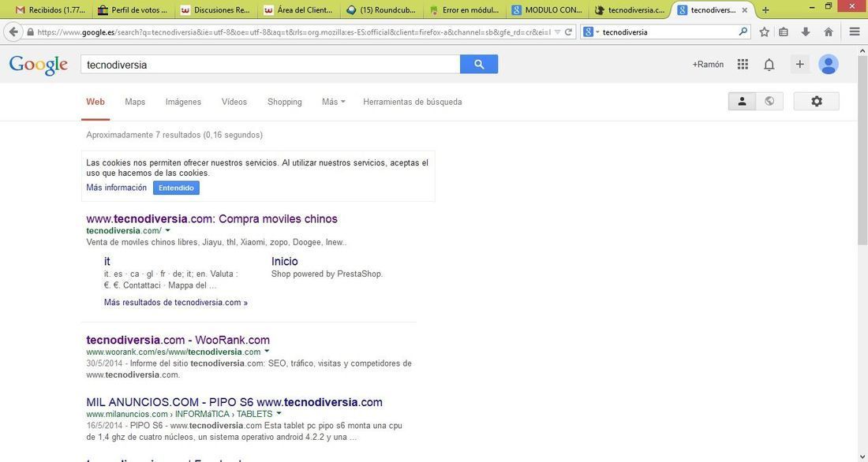The height and width of the screenshot is (462, 868).
Task: Open the +Ramón profile link
Action: coord(708,64)
